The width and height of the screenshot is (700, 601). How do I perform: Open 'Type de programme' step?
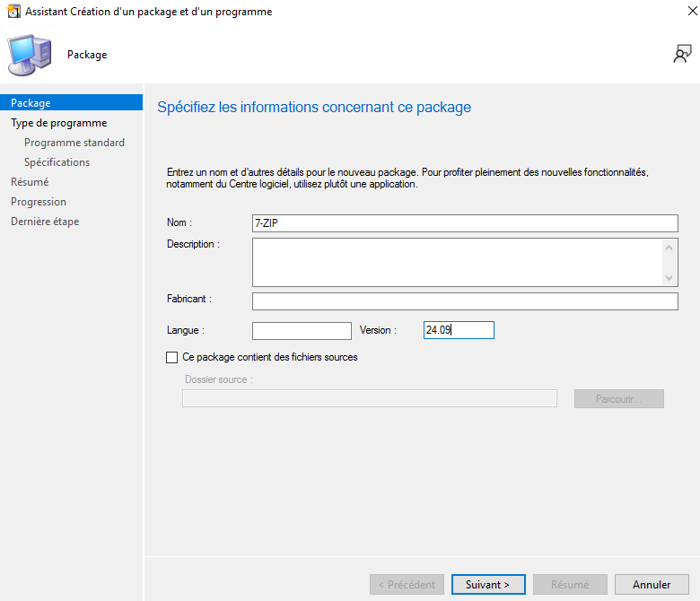58,123
